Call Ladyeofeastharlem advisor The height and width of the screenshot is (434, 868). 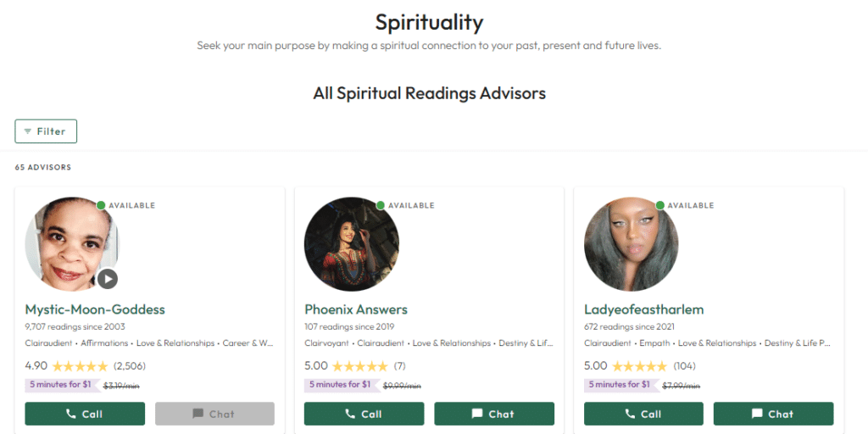(x=643, y=414)
